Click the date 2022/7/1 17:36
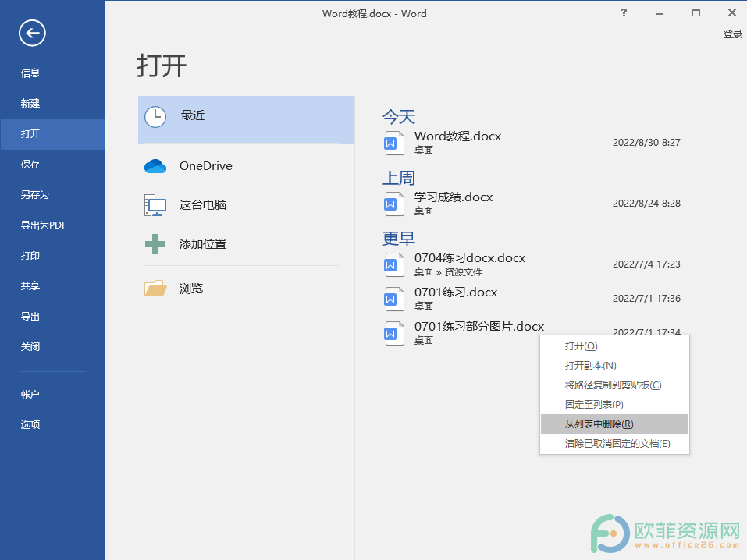The width and height of the screenshot is (747, 560). pos(646,299)
